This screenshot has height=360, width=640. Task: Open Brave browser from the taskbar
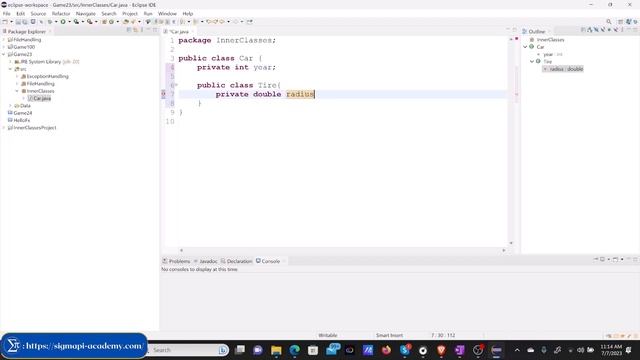(x=441, y=350)
